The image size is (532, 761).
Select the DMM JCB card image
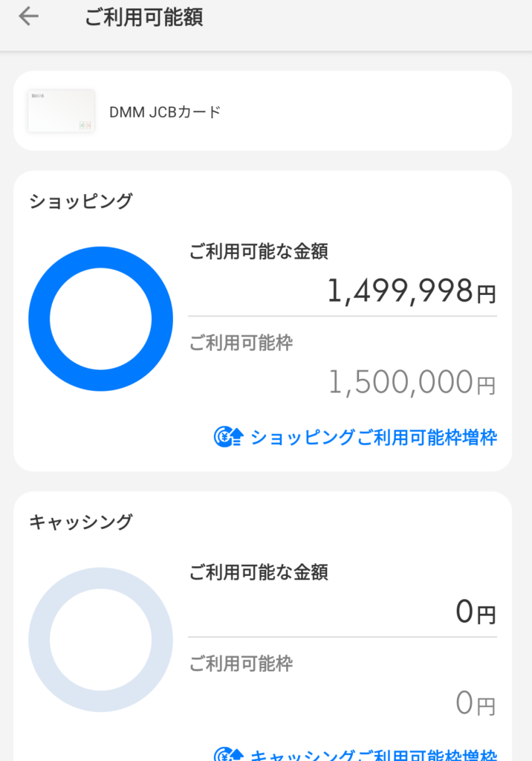click(61, 111)
